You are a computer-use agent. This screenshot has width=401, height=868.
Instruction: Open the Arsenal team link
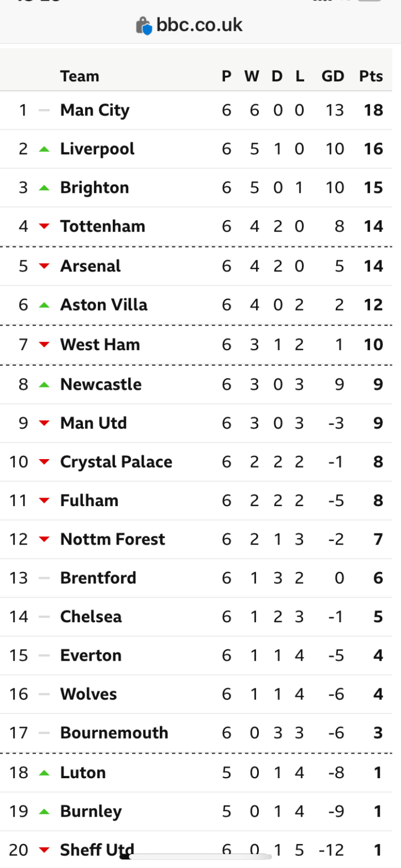point(90,266)
